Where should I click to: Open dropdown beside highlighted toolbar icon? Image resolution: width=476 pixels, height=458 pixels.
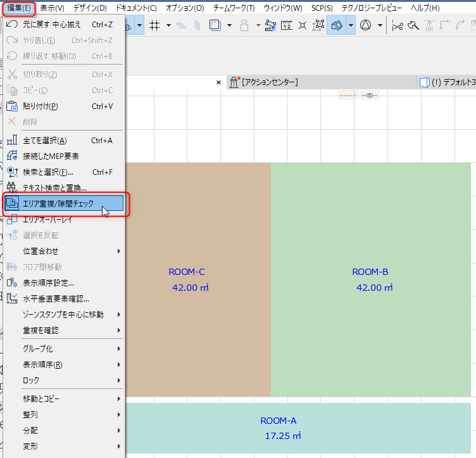351,25
